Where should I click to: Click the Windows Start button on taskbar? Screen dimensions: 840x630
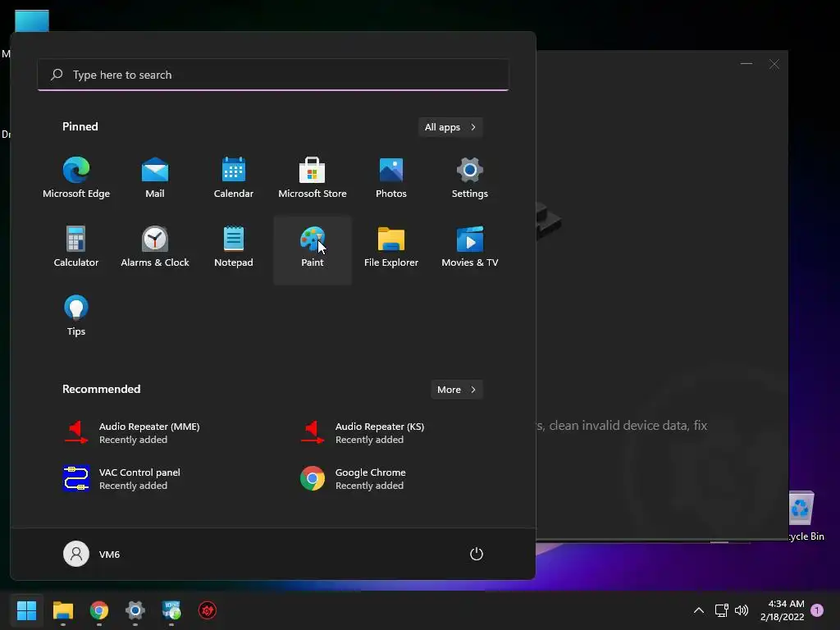pyautogui.click(x=26, y=610)
